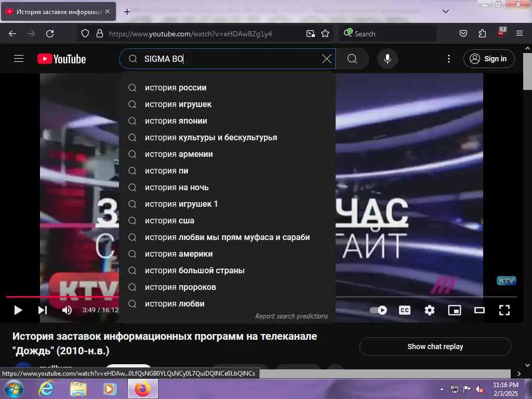Viewport: 532px width, 399px height.
Task: Open a new tab with plus
Action: (127, 12)
